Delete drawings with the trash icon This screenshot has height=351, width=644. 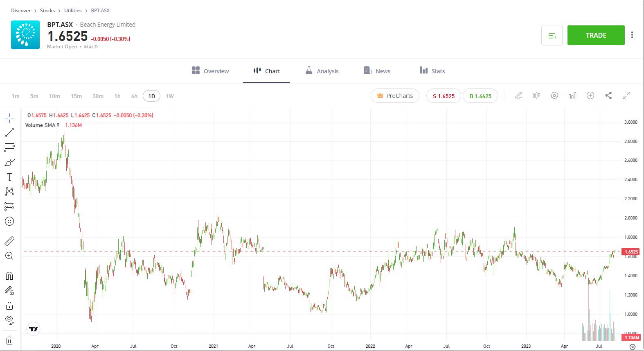9,340
